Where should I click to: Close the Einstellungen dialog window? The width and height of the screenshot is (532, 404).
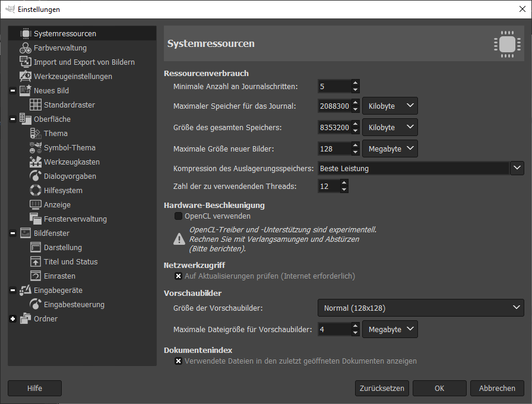point(522,9)
